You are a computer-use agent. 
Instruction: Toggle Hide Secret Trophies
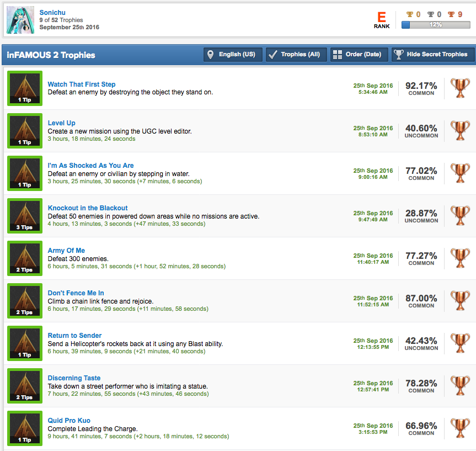tap(433, 55)
